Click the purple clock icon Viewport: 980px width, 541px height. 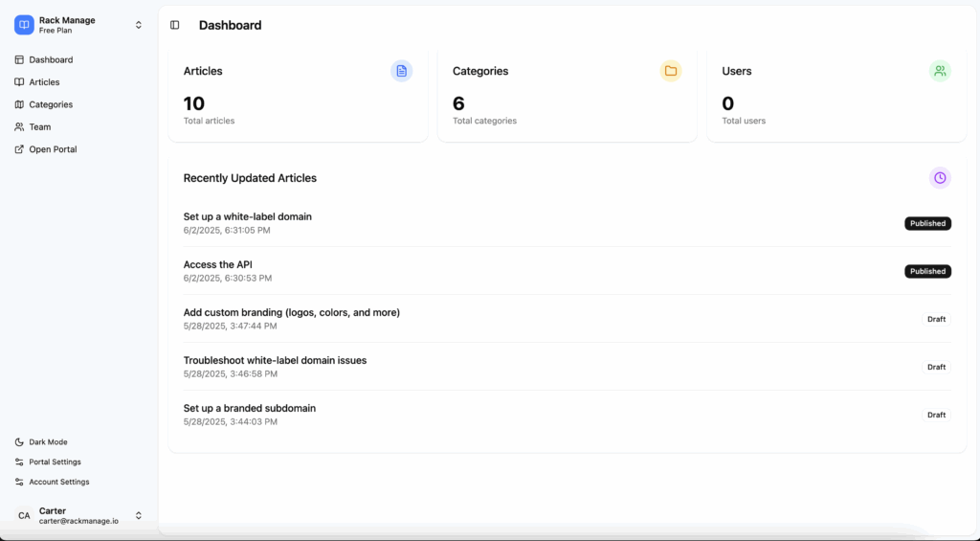pos(940,178)
